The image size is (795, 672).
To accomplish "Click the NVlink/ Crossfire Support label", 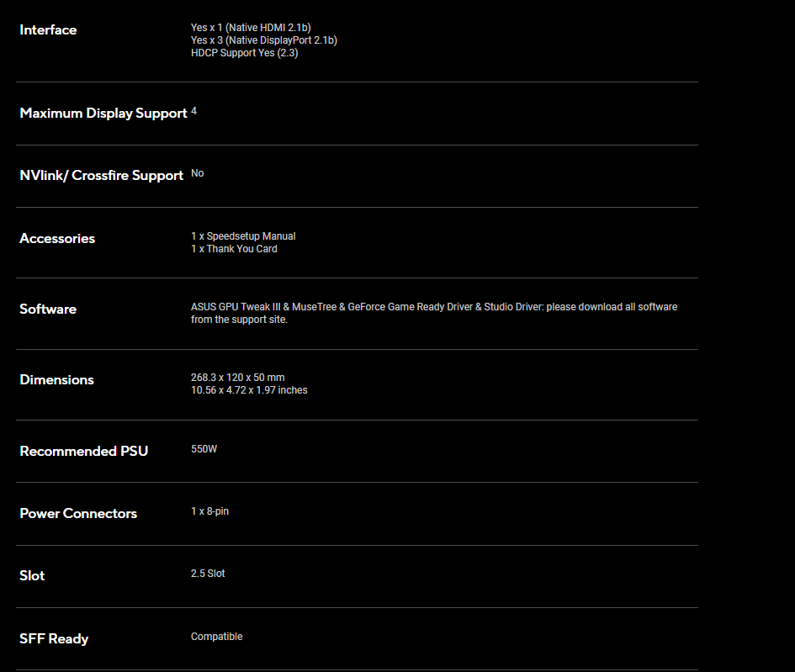I will [101, 176].
